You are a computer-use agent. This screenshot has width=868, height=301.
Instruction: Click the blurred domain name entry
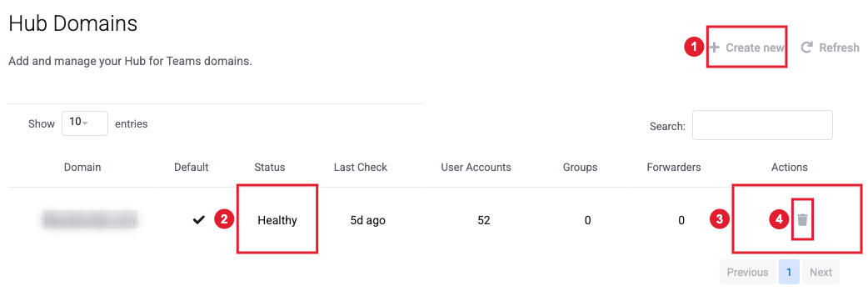click(x=90, y=220)
